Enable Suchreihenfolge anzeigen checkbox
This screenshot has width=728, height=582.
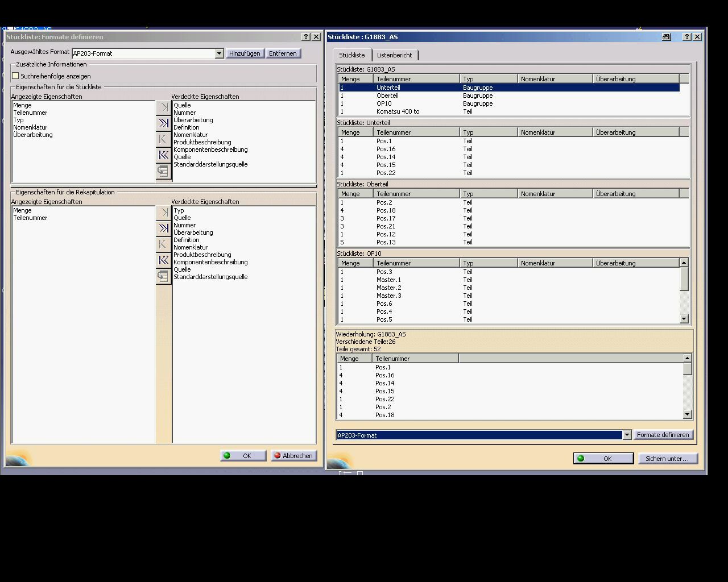coord(15,76)
